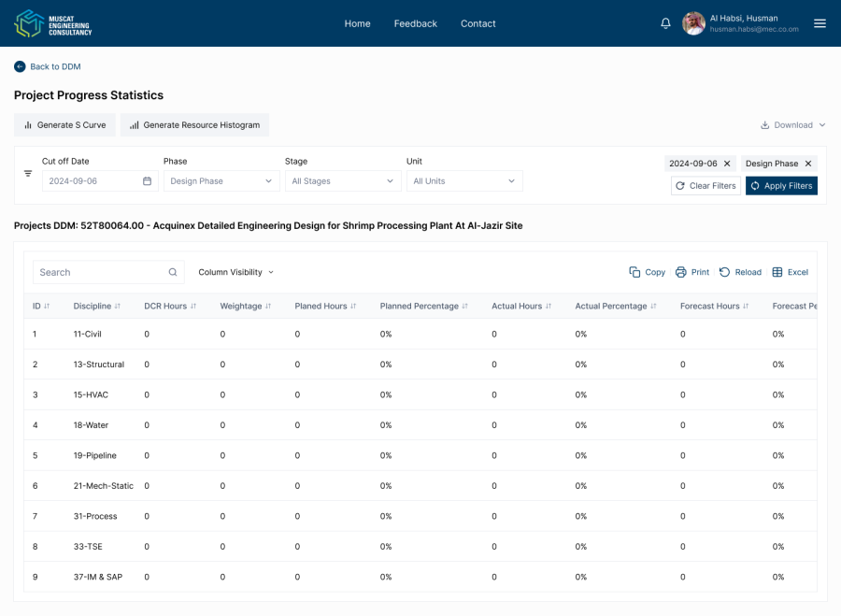Click Clear Filters
841x616 pixels.
click(x=706, y=186)
